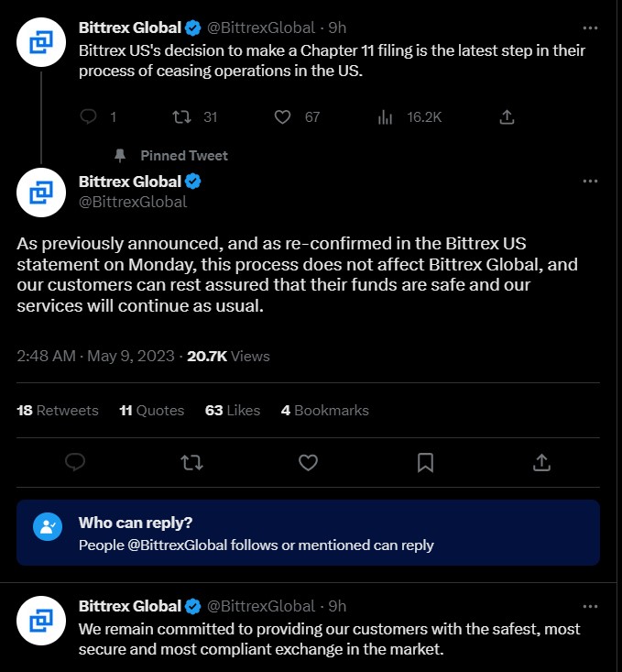Bookmark the pinned main tweet
622x672 pixels.
tap(425, 462)
